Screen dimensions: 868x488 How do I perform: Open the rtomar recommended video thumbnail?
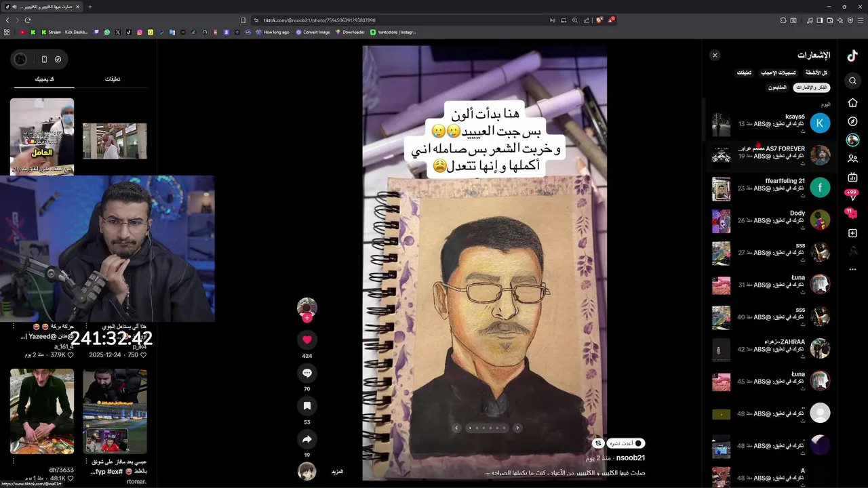[115, 411]
